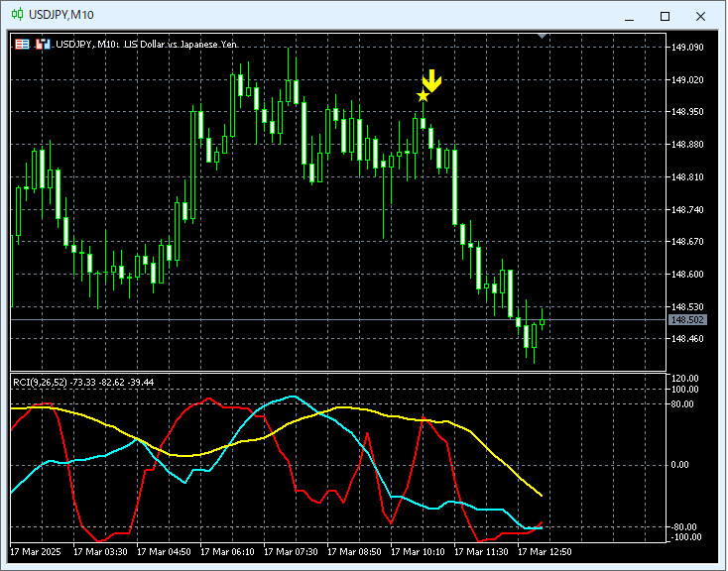Click the '17 Mar 10:10' time axis label
728x571 pixels.
[x=418, y=552]
